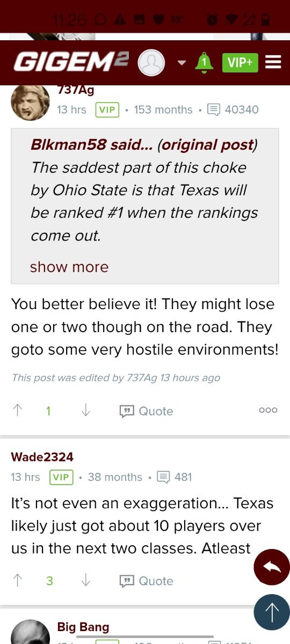290x644 pixels.
Task: Open the three-dot options on 737Ag's post
Action: pos(268,410)
